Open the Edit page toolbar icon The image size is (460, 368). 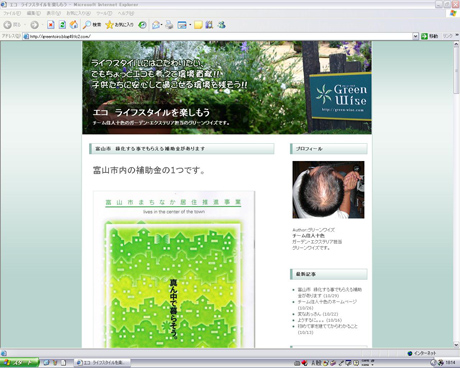pyautogui.click(x=182, y=25)
